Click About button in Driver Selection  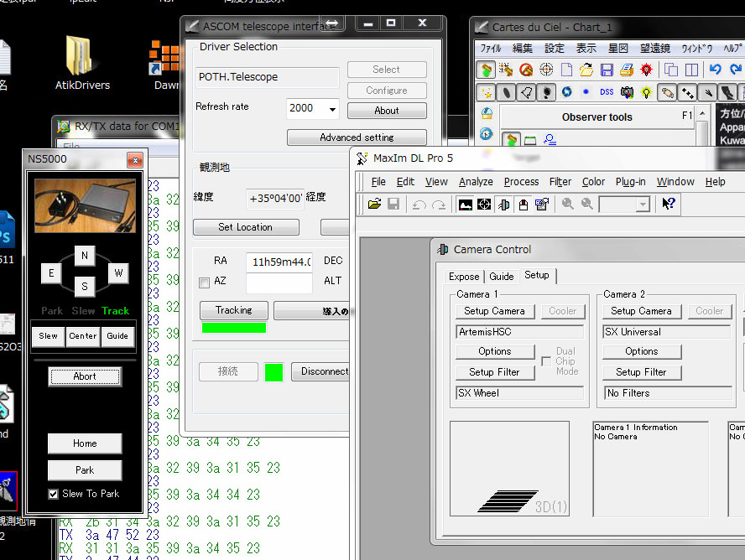387,111
